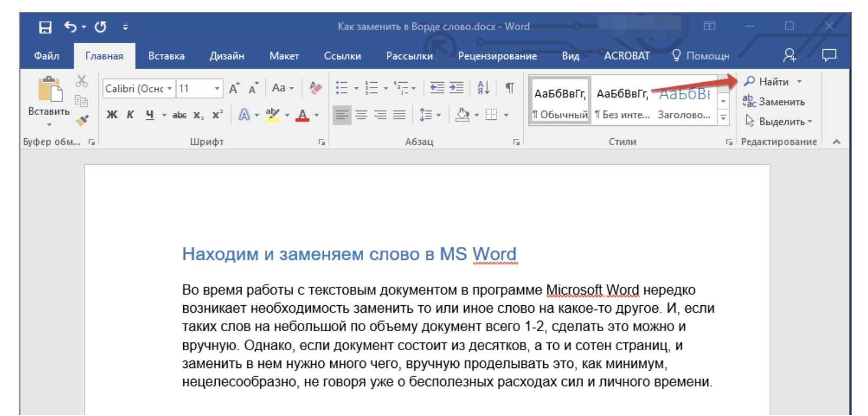
Task: Click the Increase Indent icon
Action: pos(457,88)
